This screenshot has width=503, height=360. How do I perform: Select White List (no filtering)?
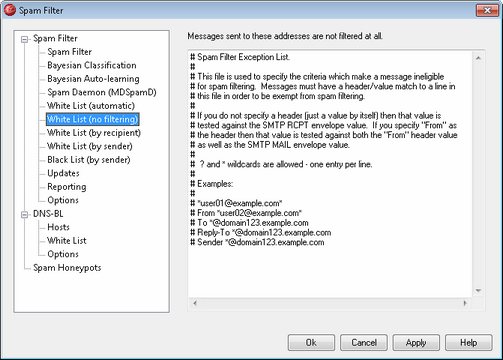92,119
